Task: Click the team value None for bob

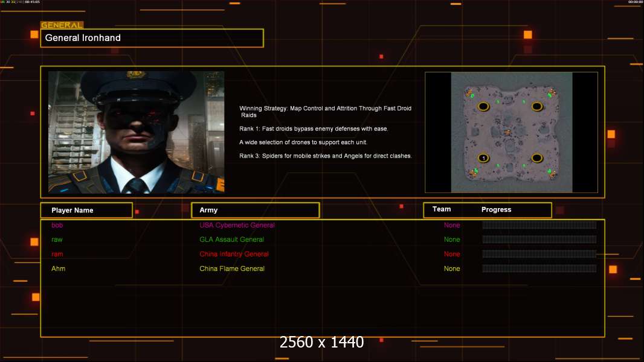Action: pyautogui.click(x=452, y=225)
